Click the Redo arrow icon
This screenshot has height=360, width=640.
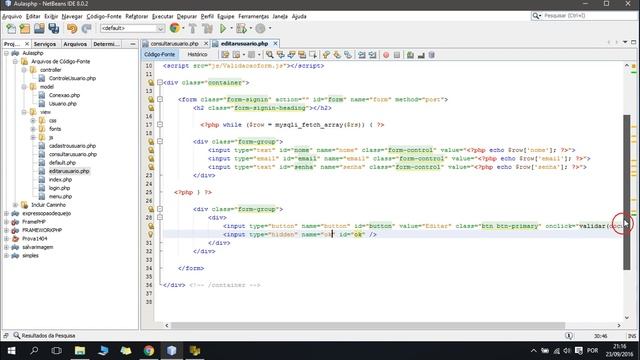click(x=86, y=29)
